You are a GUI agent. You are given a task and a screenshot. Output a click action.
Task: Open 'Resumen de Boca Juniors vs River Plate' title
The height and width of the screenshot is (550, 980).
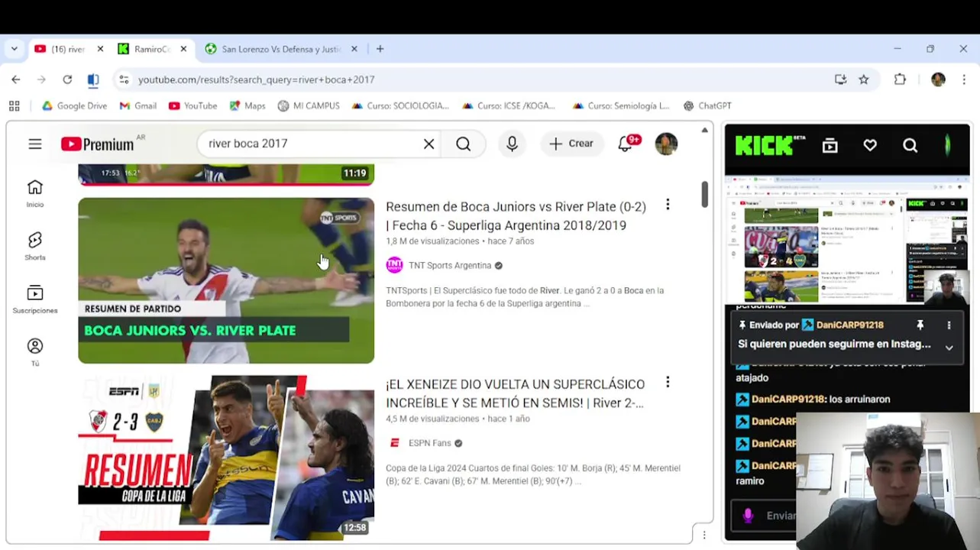516,216
